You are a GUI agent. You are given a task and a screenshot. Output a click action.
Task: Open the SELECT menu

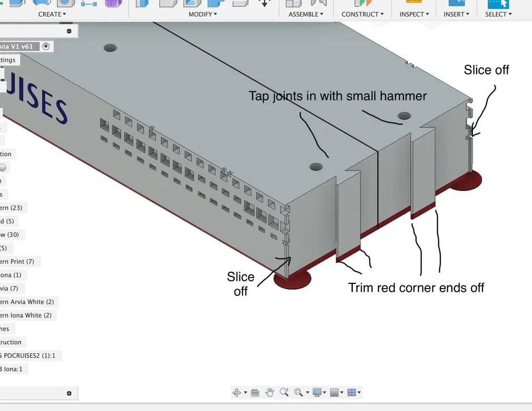pyautogui.click(x=498, y=14)
